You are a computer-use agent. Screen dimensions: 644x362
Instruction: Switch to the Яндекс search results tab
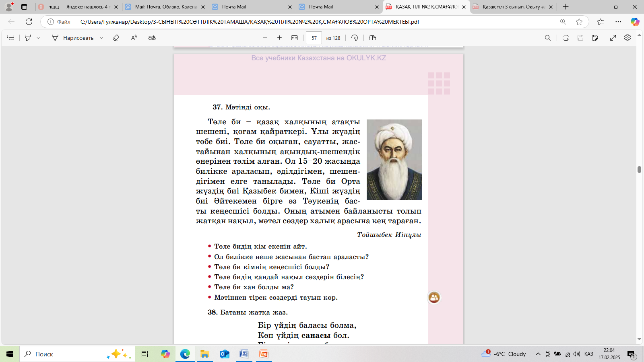(x=78, y=7)
